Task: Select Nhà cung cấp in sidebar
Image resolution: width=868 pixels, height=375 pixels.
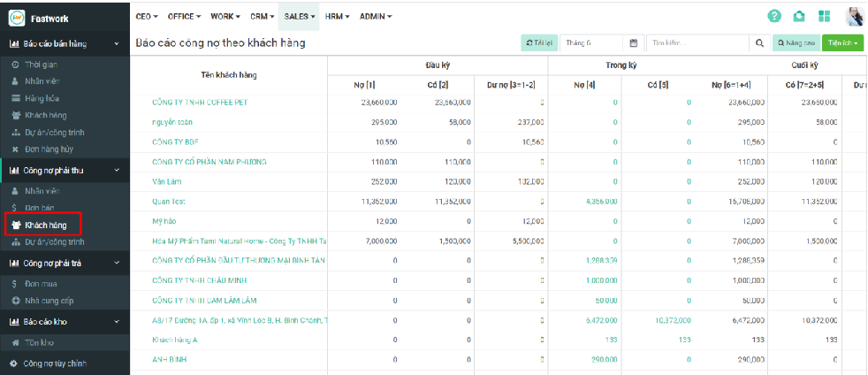Action: 54,301
